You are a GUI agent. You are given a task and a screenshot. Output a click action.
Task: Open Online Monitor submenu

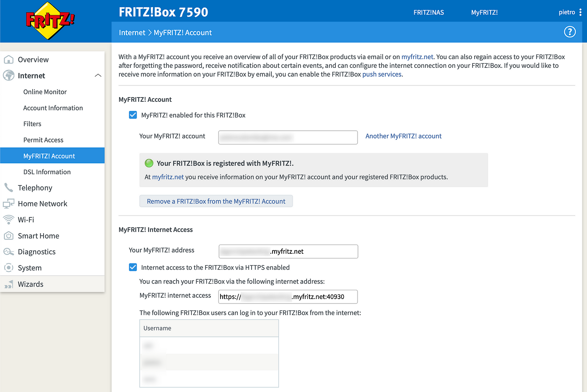pos(45,92)
